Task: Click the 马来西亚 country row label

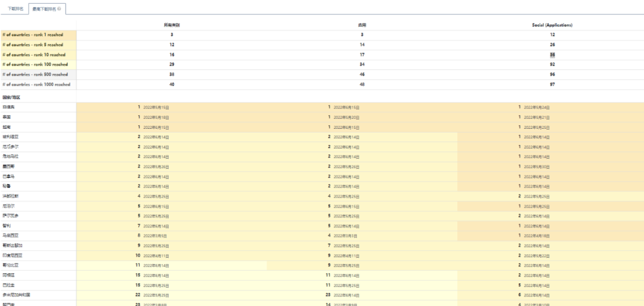Action: [x=11, y=236]
